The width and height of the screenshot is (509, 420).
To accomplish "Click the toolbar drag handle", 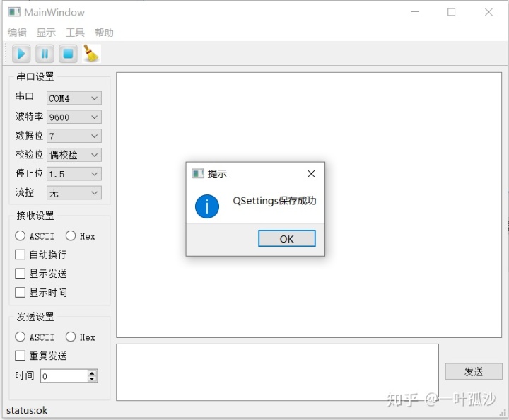I will click(x=6, y=54).
